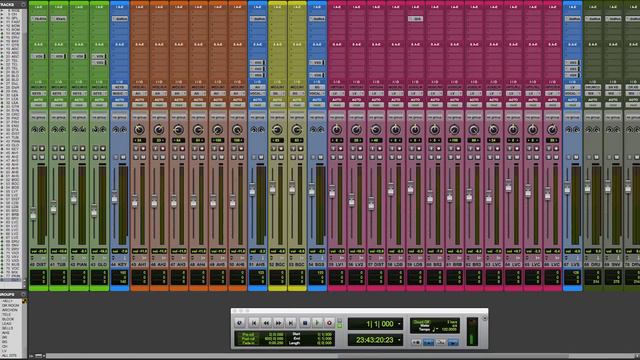Adjust the pan knob on track 55 LV1
The width and height of the screenshot is (640, 360).
point(336,130)
